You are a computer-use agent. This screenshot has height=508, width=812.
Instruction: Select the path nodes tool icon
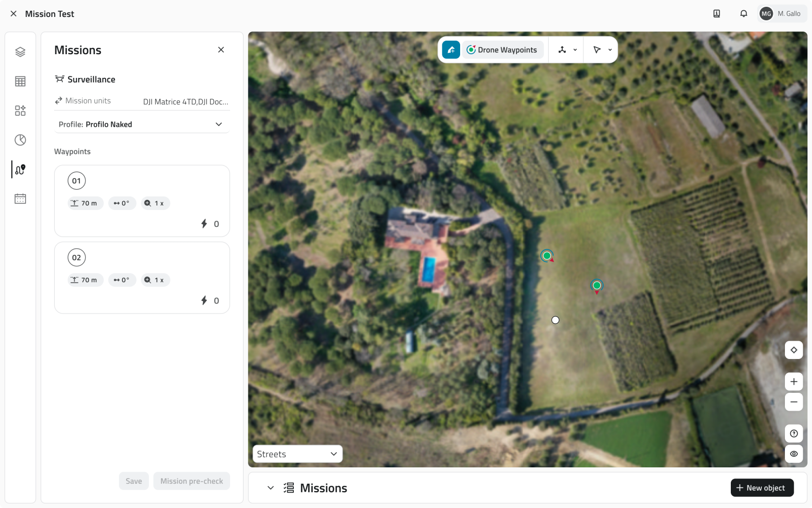click(562, 50)
